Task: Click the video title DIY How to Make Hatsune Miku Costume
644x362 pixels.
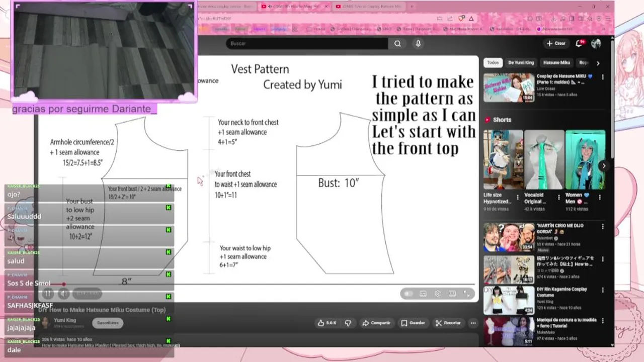Action: [x=102, y=310]
